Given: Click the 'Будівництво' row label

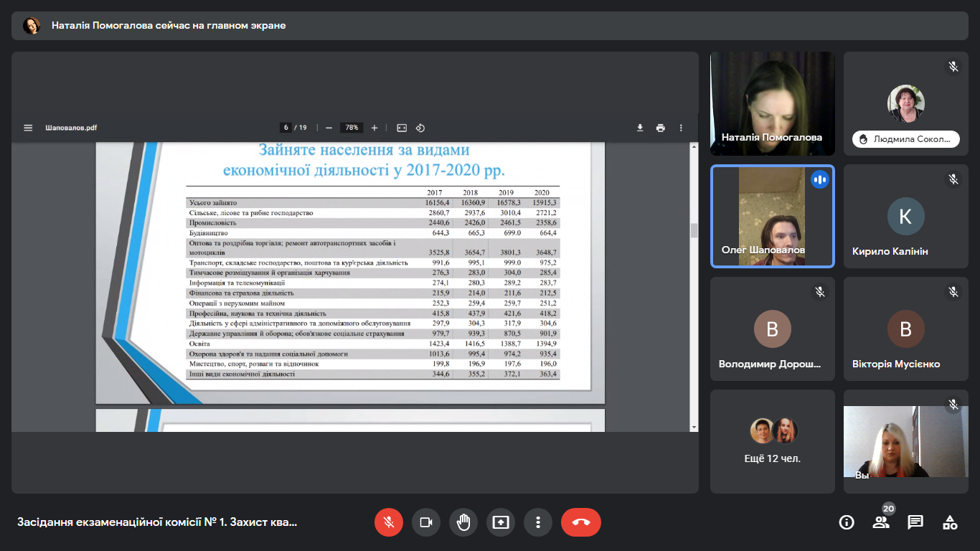Looking at the screenshot, I should [209, 233].
